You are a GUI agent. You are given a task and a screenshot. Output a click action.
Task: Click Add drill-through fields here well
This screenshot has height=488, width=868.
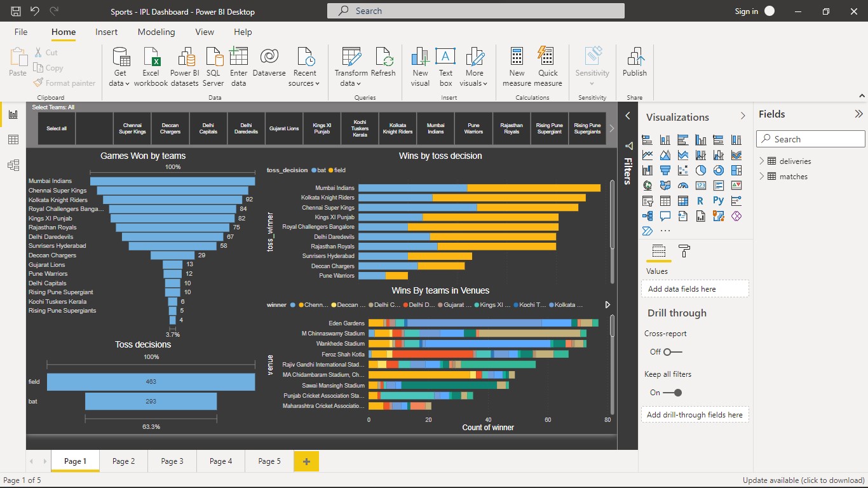coord(695,415)
